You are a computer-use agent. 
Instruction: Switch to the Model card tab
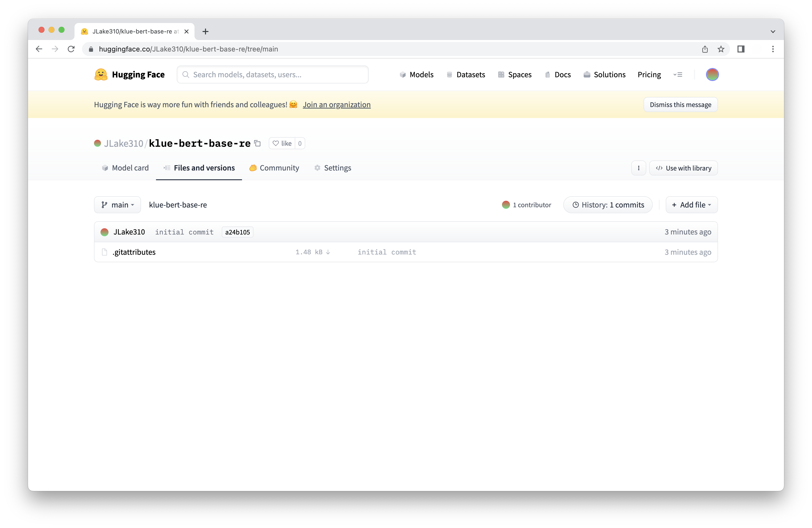(x=125, y=168)
